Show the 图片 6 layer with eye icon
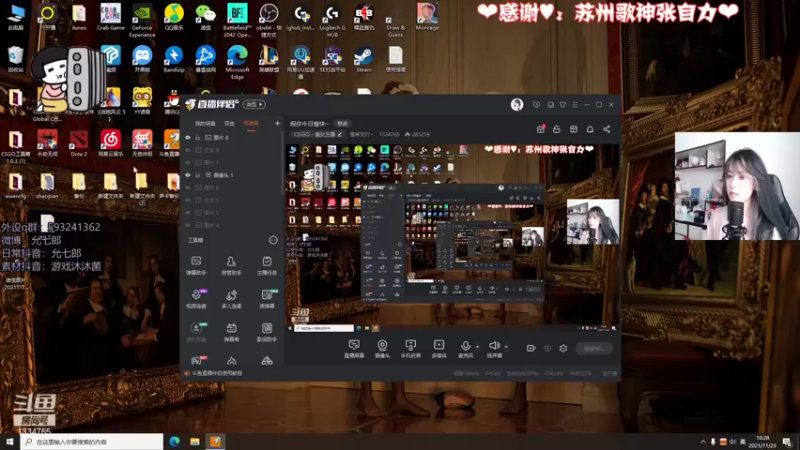800x450 pixels. click(x=188, y=187)
